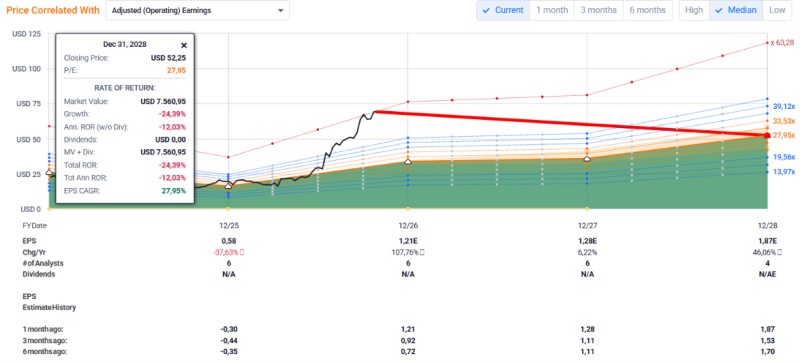The width and height of the screenshot is (800, 363).
Task: Click the white triangle marker at 12/27
Action: 587,159
